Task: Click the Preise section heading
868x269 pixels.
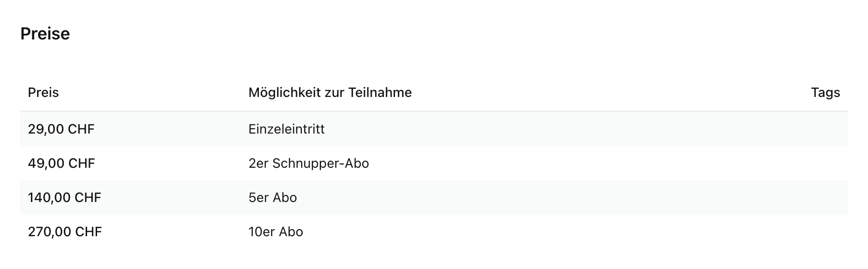Action: point(45,34)
